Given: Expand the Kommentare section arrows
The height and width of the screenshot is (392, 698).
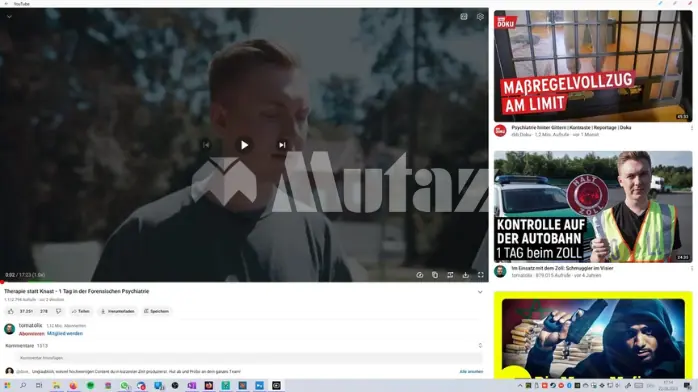Looking at the screenshot, I should (480, 346).
